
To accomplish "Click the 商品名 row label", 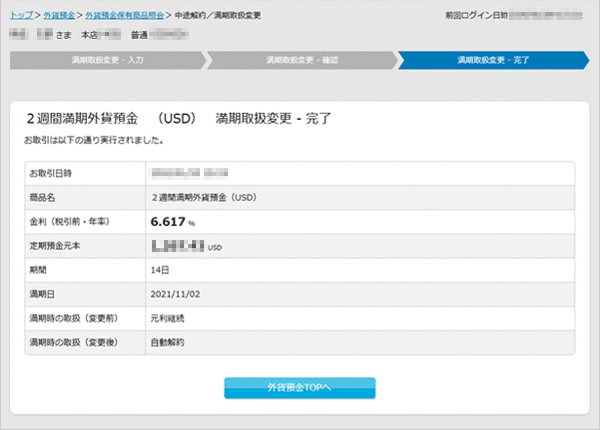I will (44, 198).
